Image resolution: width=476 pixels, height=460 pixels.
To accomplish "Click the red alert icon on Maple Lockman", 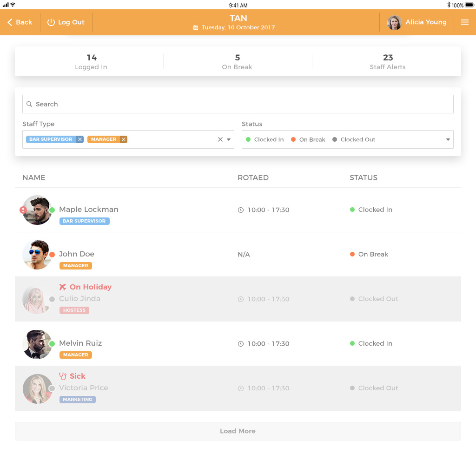I will (x=23, y=210).
